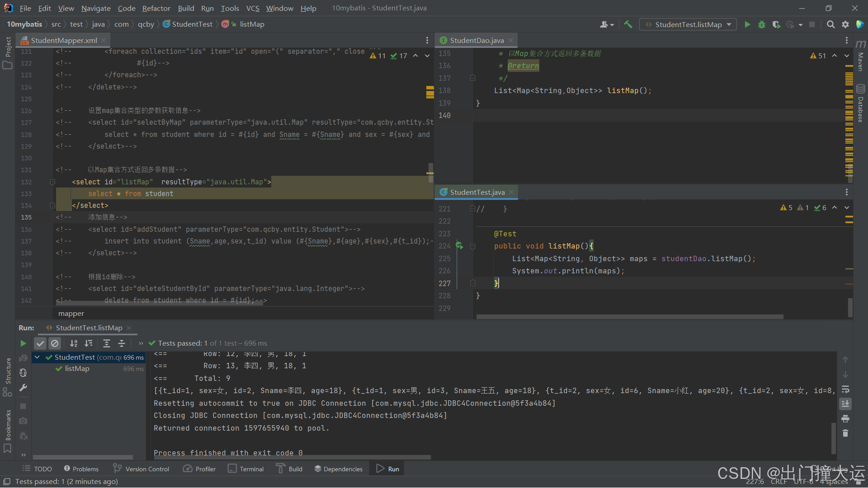The image size is (868, 488).
Task: Click the print icon in console
Action: (845, 419)
